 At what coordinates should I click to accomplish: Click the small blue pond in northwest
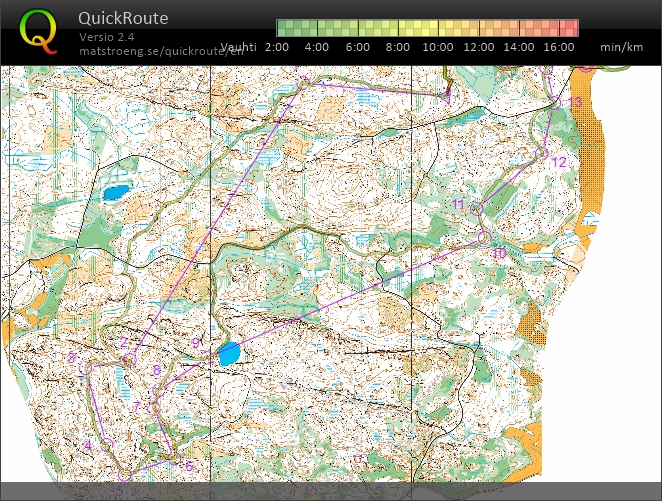tap(114, 192)
